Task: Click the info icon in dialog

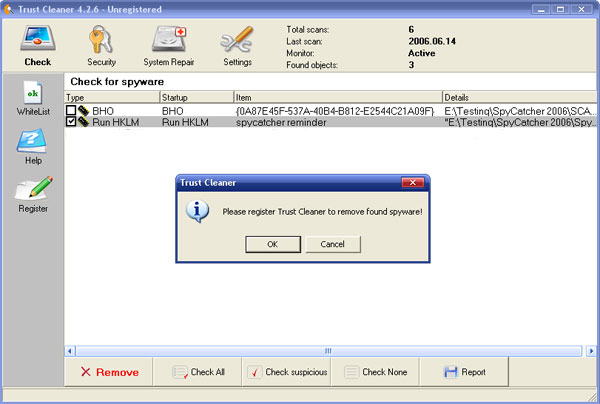Action: click(x=197, y=211)
